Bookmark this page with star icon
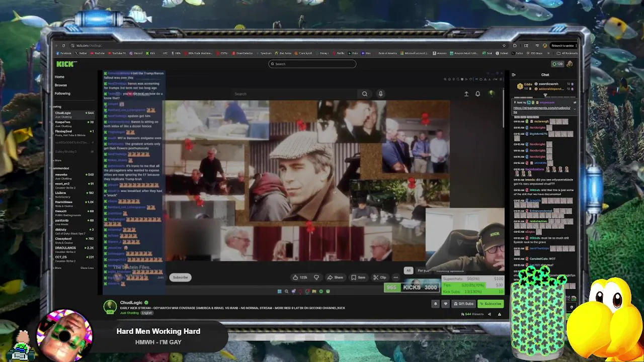Screen dimensions: 644x362 point(504,45)
